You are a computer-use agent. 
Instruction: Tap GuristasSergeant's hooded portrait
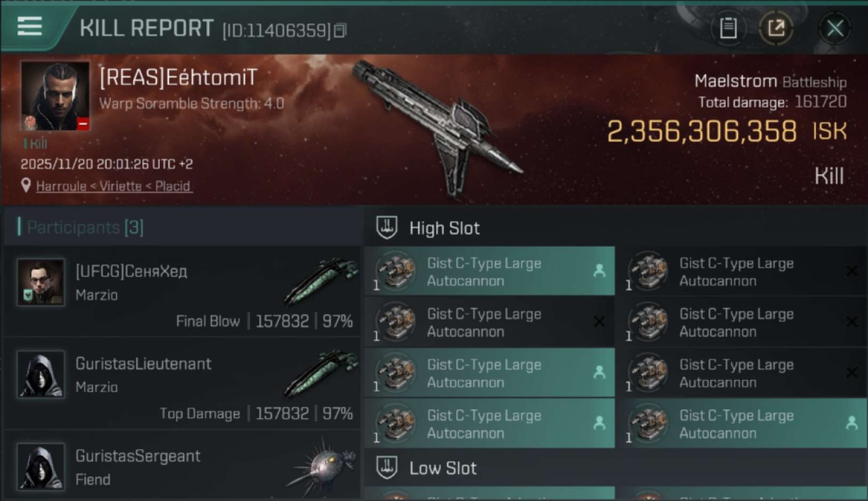[41, 466]
